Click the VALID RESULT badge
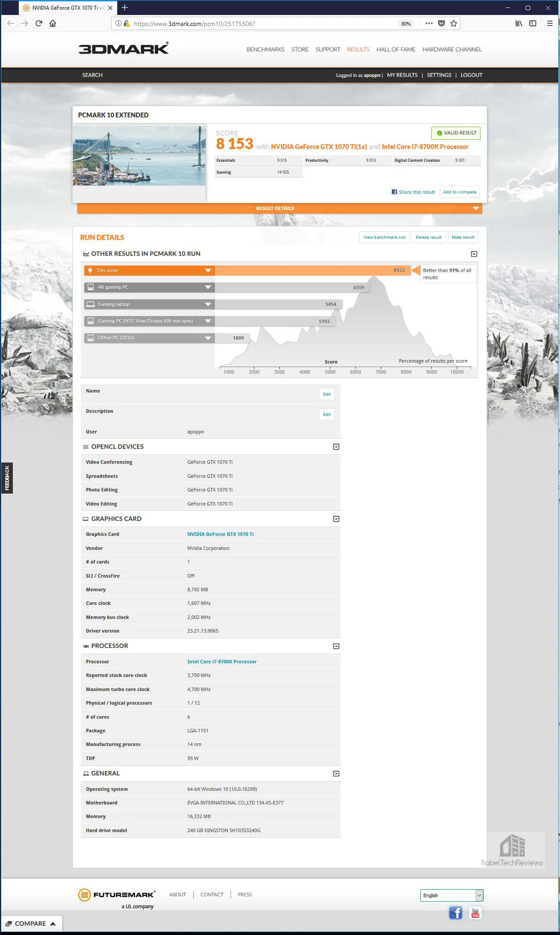Viewport: 560px width, 935px height. tap(456, 133)
